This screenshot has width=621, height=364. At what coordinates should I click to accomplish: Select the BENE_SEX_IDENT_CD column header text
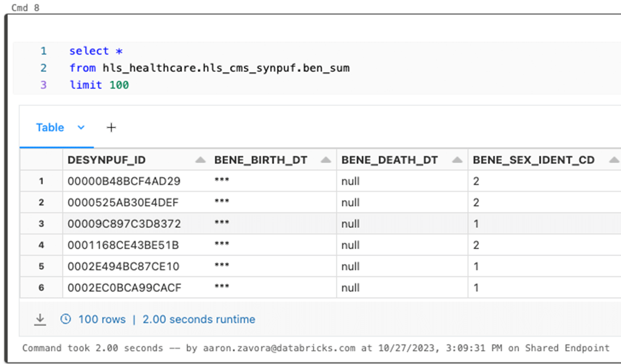tap(534, 160)
